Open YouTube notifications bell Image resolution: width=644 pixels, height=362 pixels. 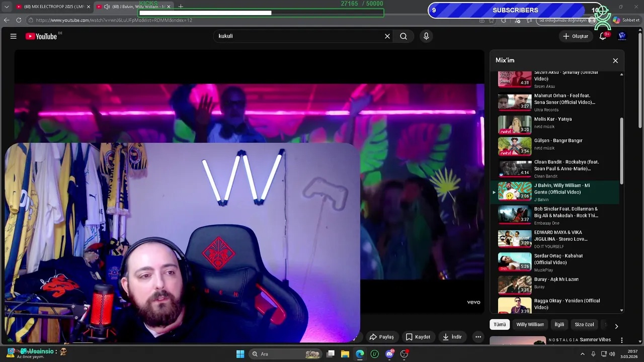tap(603, 36)
